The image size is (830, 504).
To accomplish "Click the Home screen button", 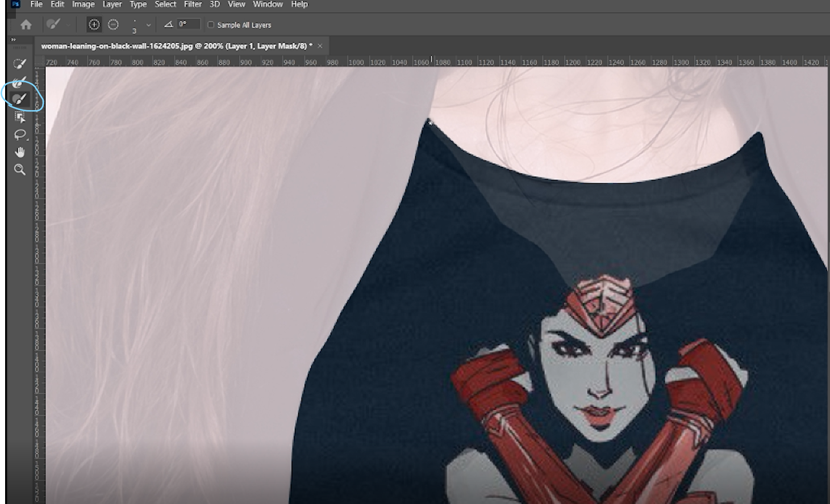I will pos(25,24).
